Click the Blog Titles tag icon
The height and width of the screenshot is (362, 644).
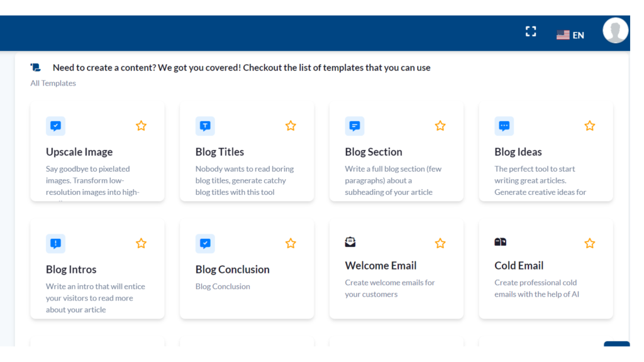[205, 126]
